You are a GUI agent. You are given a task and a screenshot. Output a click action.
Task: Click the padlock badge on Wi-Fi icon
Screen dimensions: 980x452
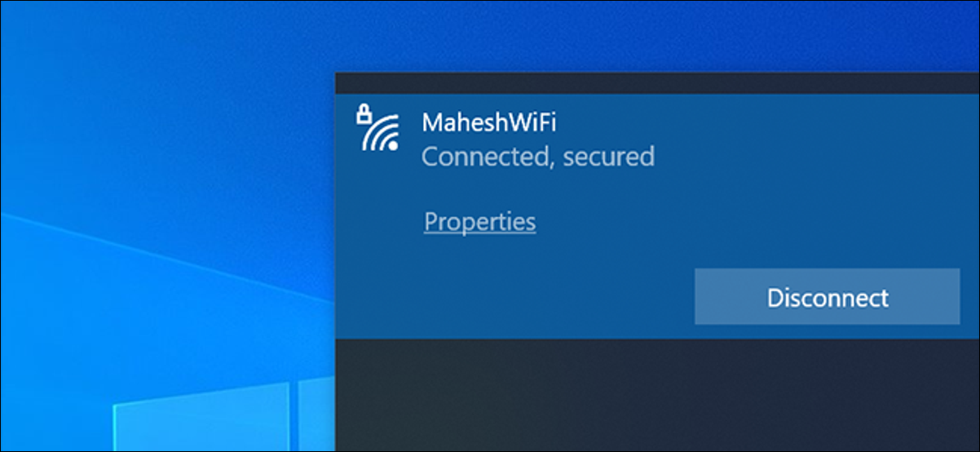[364, 115]
